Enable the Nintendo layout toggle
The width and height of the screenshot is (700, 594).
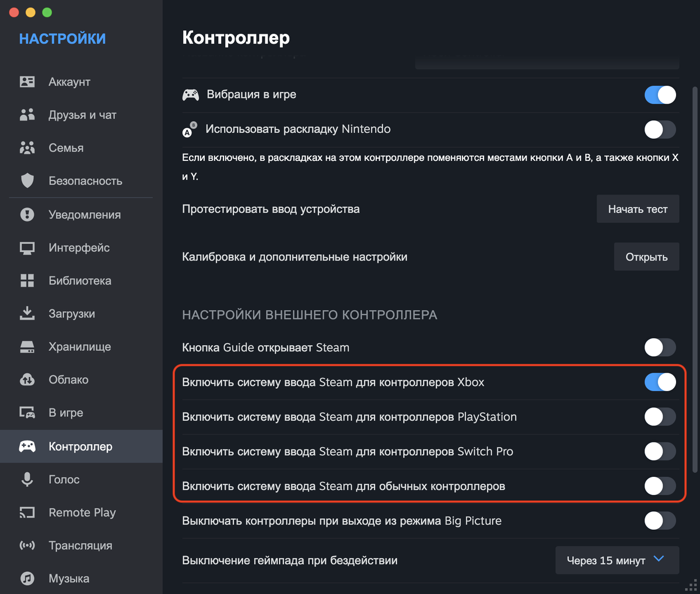point(660,129)
